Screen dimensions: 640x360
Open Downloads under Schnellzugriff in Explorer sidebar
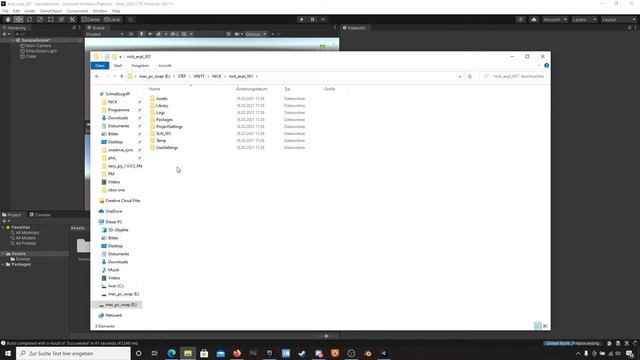point(118,118)
